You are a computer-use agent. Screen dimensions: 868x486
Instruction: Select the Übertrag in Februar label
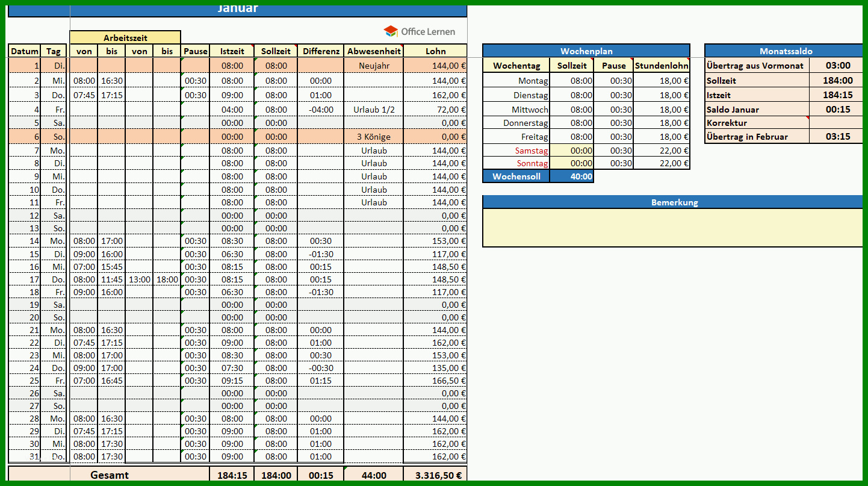757,137
